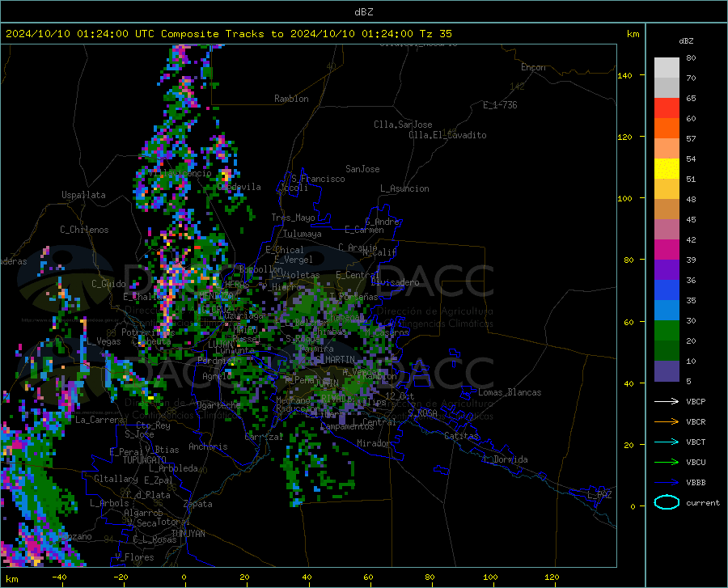
Task: Click the 120 km horizontal axis tick label
Action: coord(552,577)
